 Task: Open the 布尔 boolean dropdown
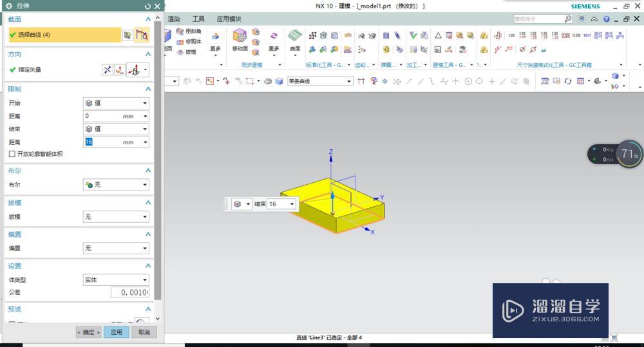pyautogui.click(x=116, y=185)
